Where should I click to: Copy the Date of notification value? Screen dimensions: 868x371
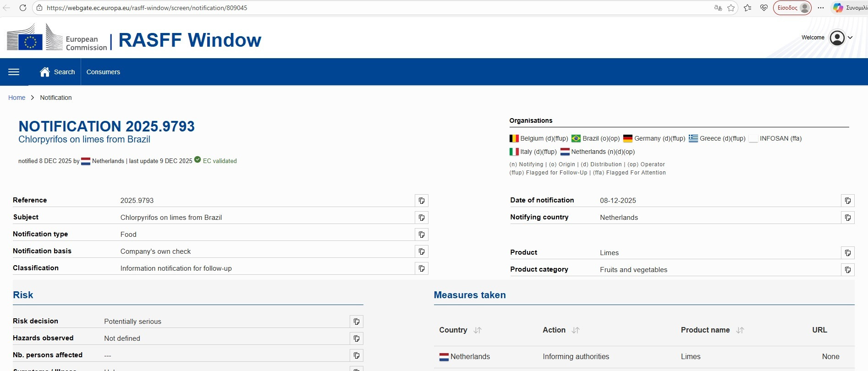coord(847,201)
